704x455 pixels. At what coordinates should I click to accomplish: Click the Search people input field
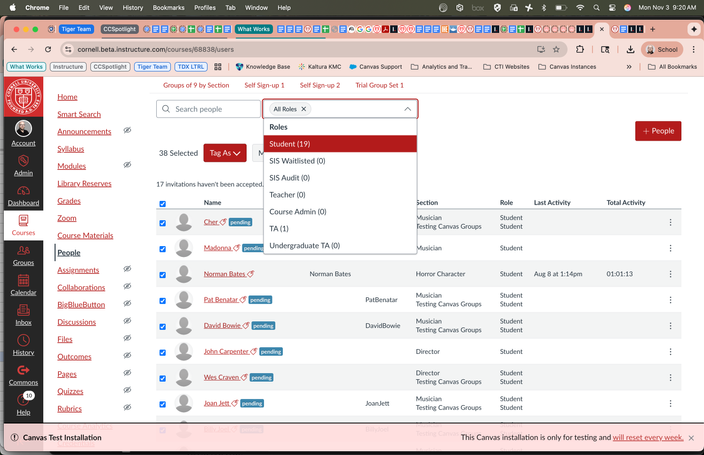[x=208, y=109]
